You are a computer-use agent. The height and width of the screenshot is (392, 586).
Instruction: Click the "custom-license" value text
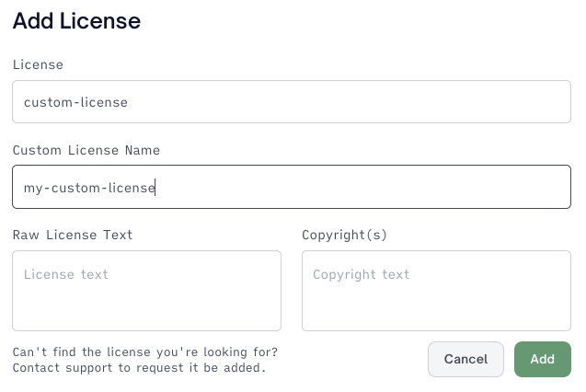(x=75, y=102)
